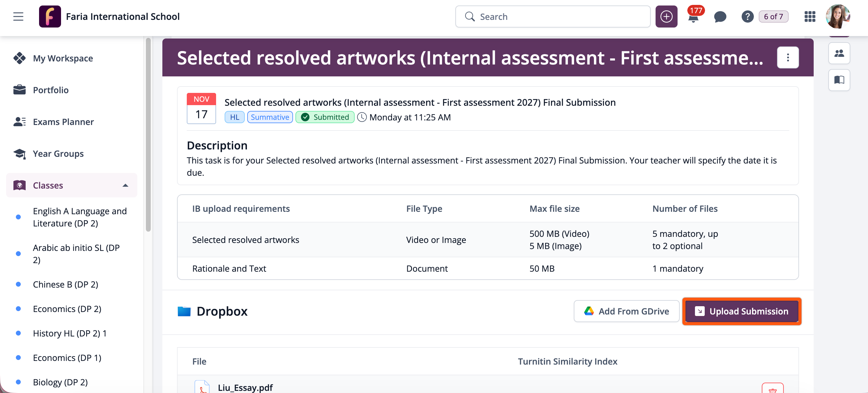This screenshot has height=393, width=868.
Task: Open the user profile avatar menu
Action: click(838, 17)
